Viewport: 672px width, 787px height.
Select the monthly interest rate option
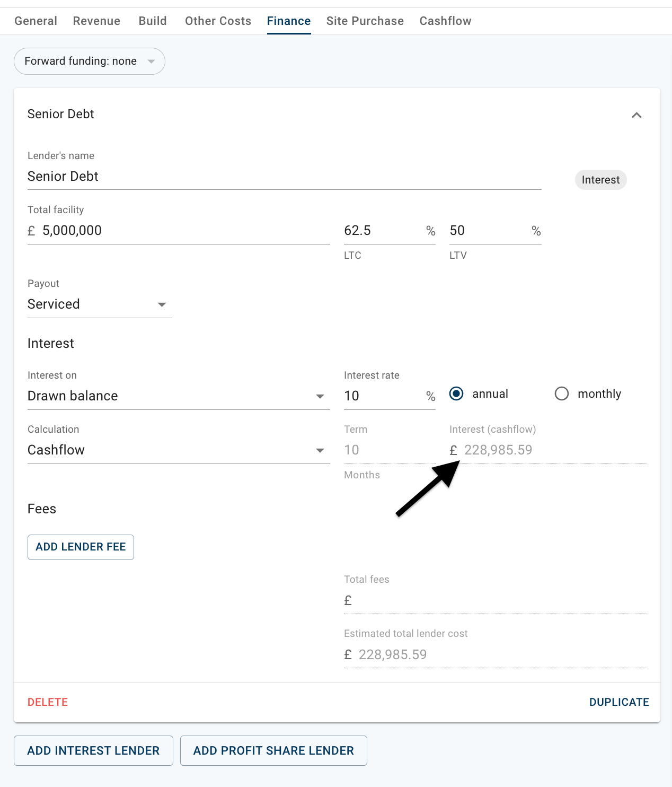[x=561, y=393]
